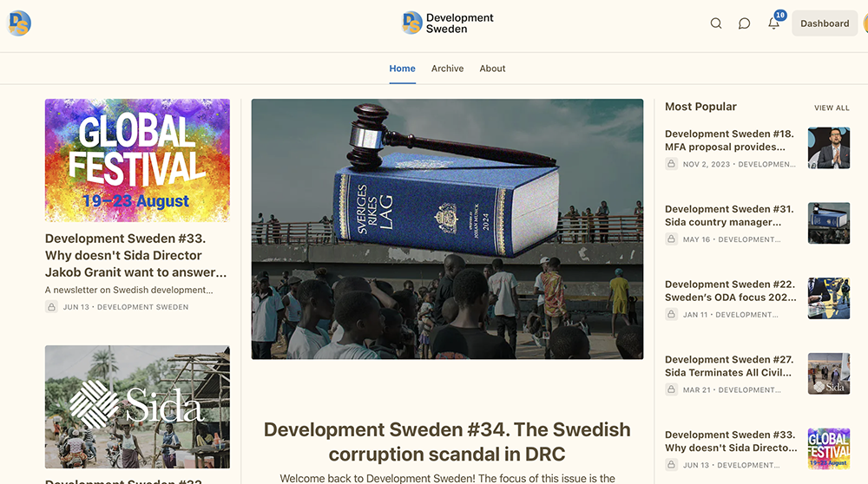Go to the About tab
Screen dimensions: 868x484
coord(492,69)
